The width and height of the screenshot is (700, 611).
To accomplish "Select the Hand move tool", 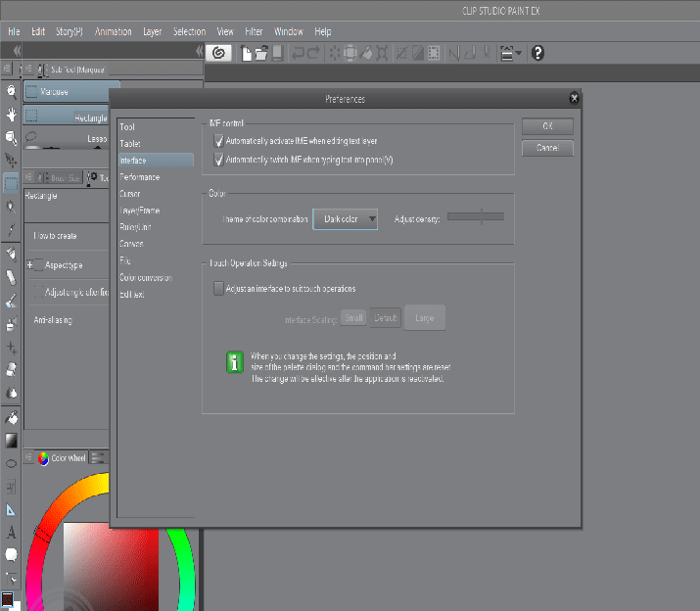I will [11, 115].
